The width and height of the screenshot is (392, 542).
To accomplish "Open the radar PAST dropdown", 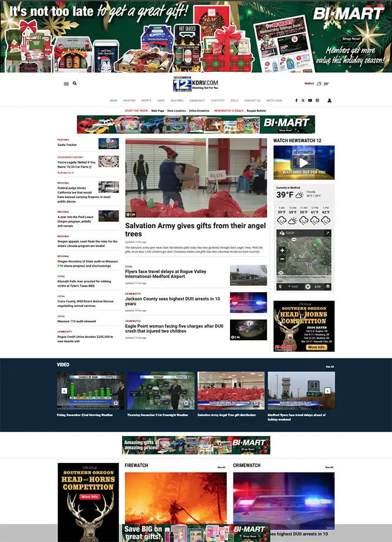I will (x=293, y=287).
